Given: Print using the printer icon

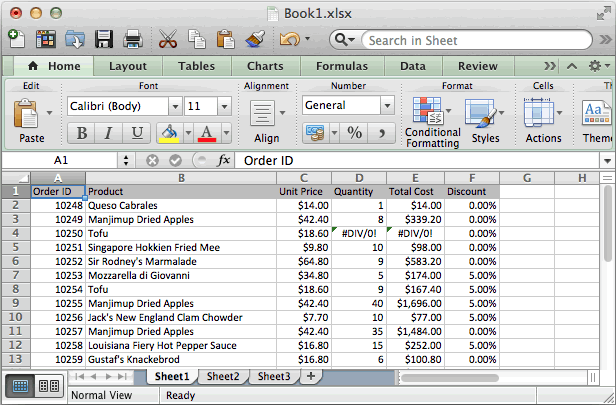Looking at the screenshot, I should click(x=133, y=39).
